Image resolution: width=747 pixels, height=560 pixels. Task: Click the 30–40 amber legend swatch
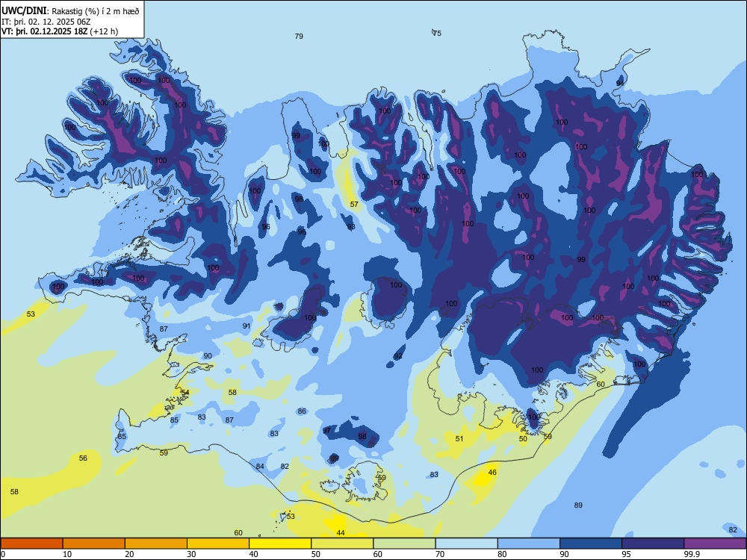218,544
